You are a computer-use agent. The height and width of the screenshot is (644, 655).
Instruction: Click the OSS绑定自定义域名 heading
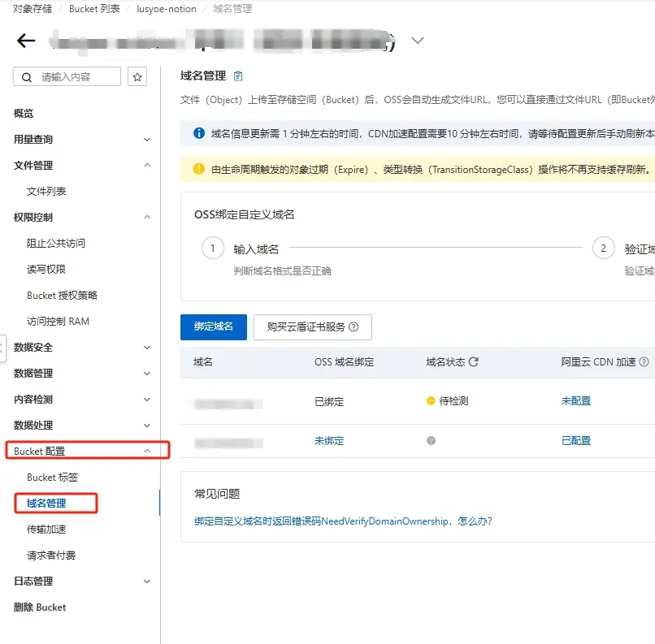point(245,214)
